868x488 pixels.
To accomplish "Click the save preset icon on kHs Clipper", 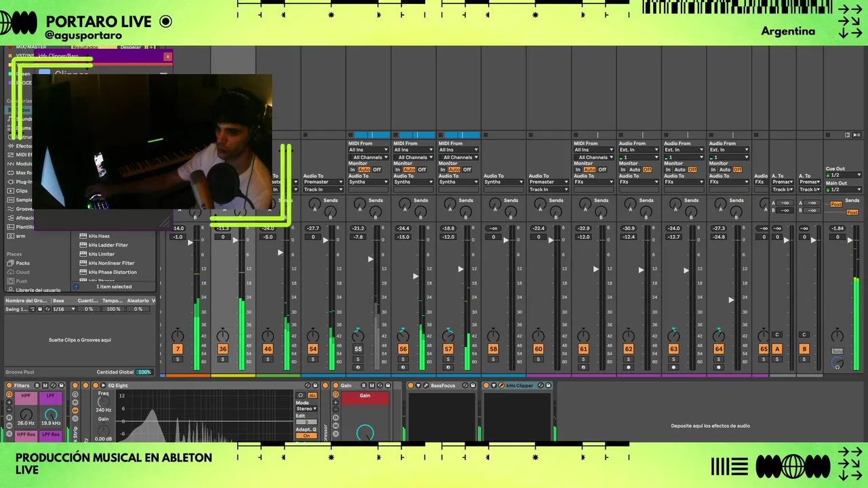I will (x=548, y=386).
